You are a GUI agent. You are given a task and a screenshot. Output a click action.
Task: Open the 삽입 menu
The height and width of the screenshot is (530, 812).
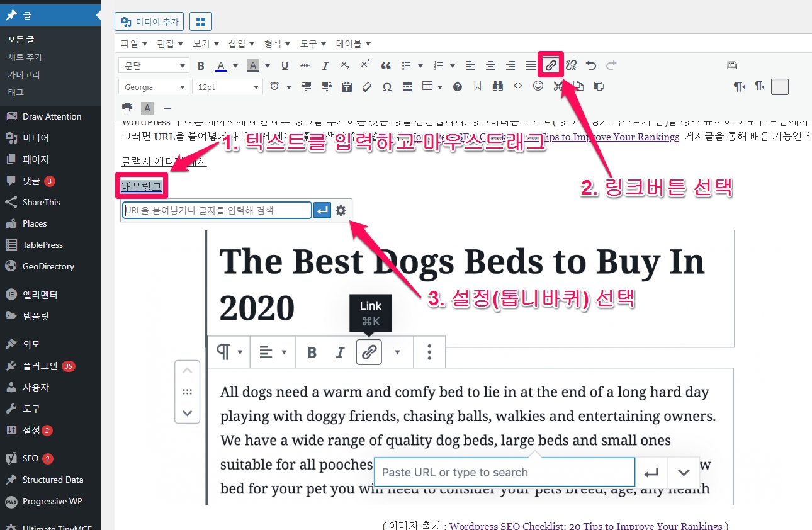coord(241,43)
